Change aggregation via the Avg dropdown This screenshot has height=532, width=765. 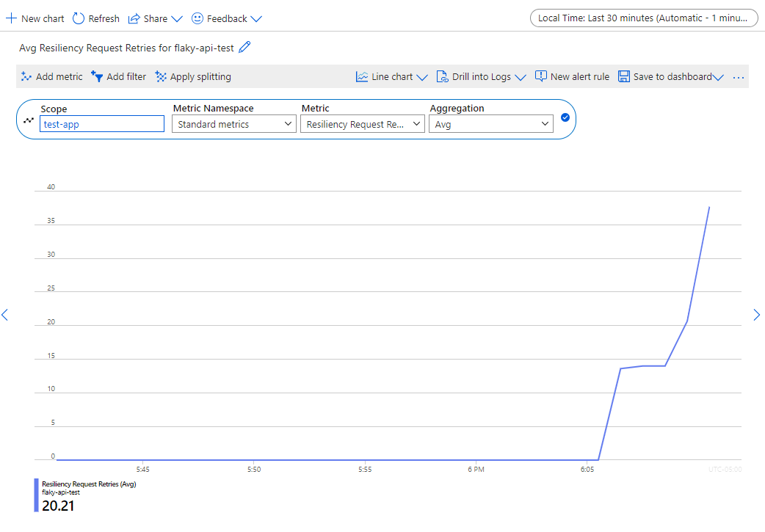coord(490,123)
